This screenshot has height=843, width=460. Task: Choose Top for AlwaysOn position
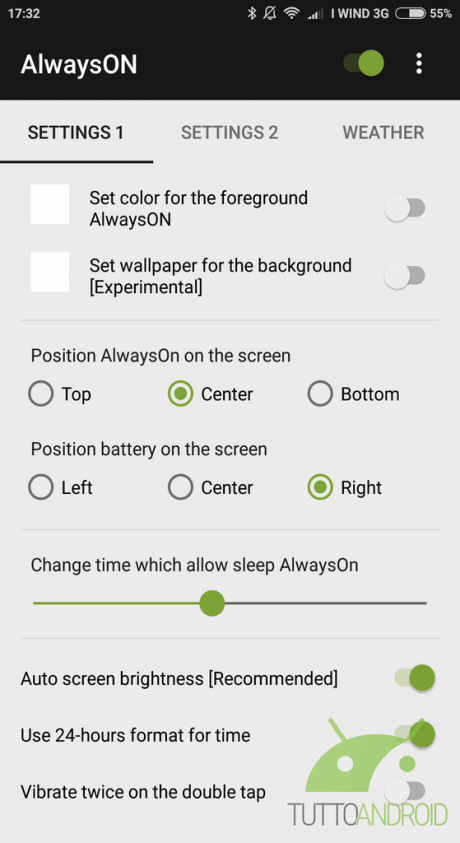[60, 394]
